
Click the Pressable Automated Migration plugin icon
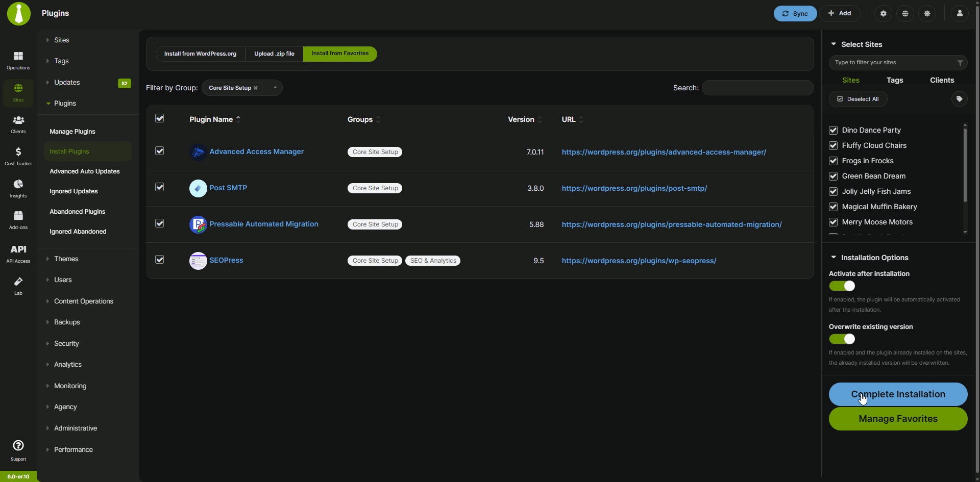coord(198,224)
